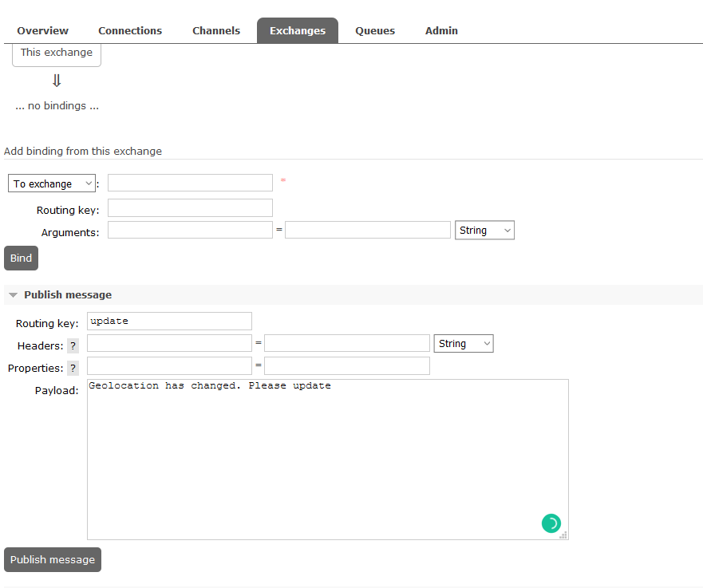
Task: Focus the binding destination name field
Action: (x=190, y=183)
